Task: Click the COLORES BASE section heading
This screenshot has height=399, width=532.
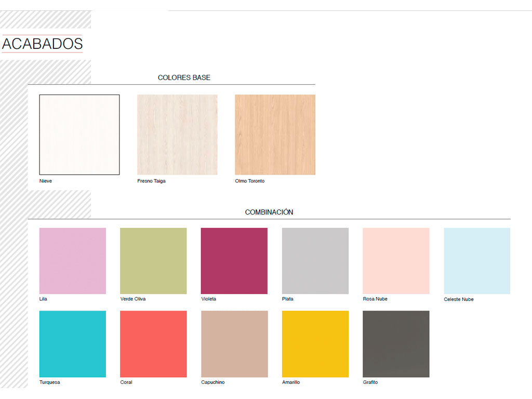Action: (x=184, y=77)
